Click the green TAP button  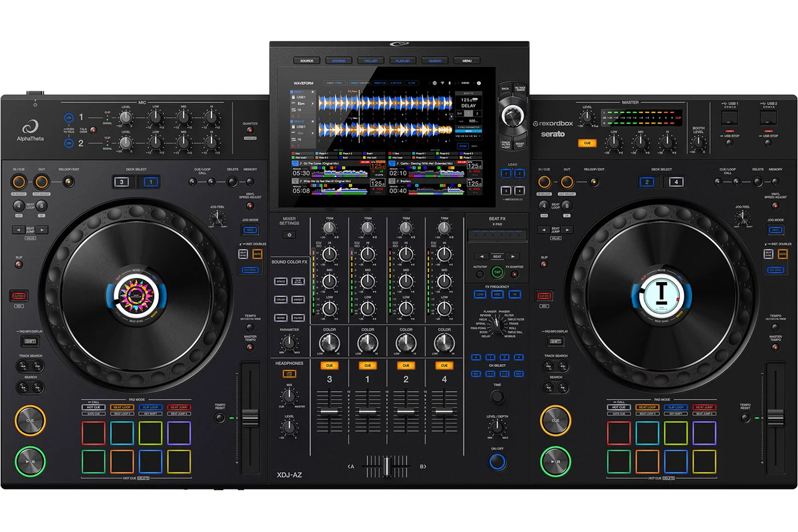[497, 272]
